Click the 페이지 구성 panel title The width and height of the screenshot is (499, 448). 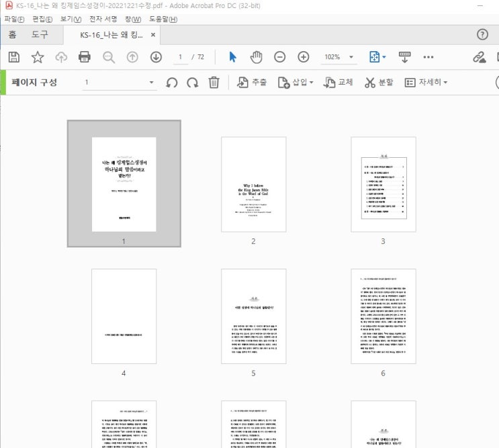[34, 83]
